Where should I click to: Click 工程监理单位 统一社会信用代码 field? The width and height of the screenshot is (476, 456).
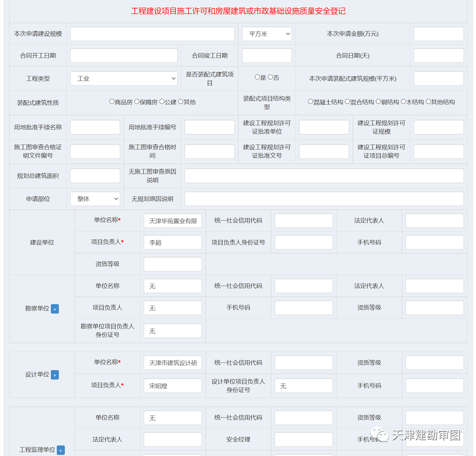pyautogui.click(x=304, y=418)
